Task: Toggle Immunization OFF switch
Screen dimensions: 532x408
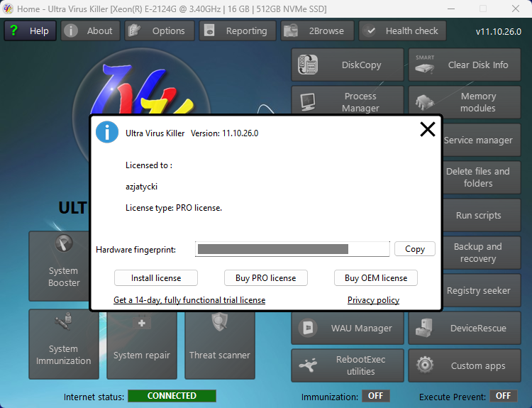Action: [x=375, y=396]
